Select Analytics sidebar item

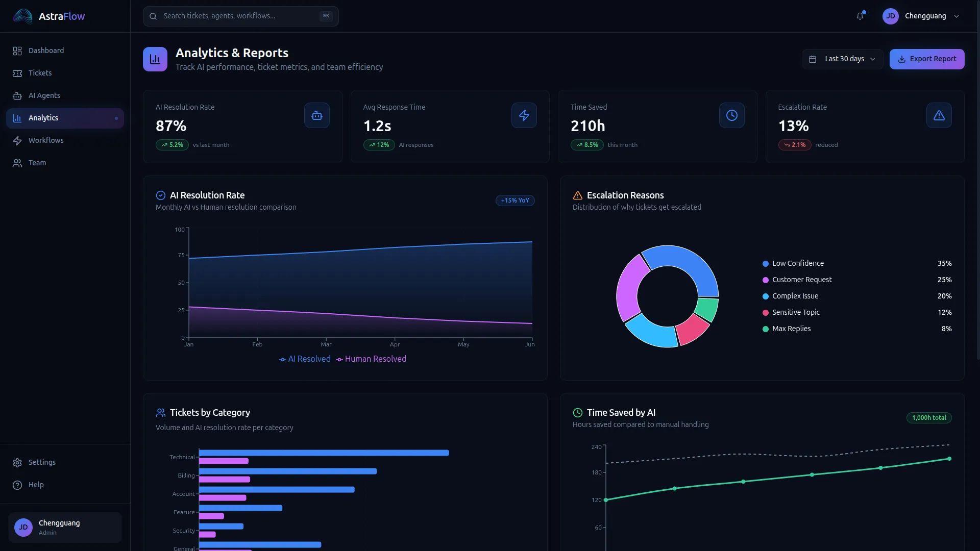65,118
